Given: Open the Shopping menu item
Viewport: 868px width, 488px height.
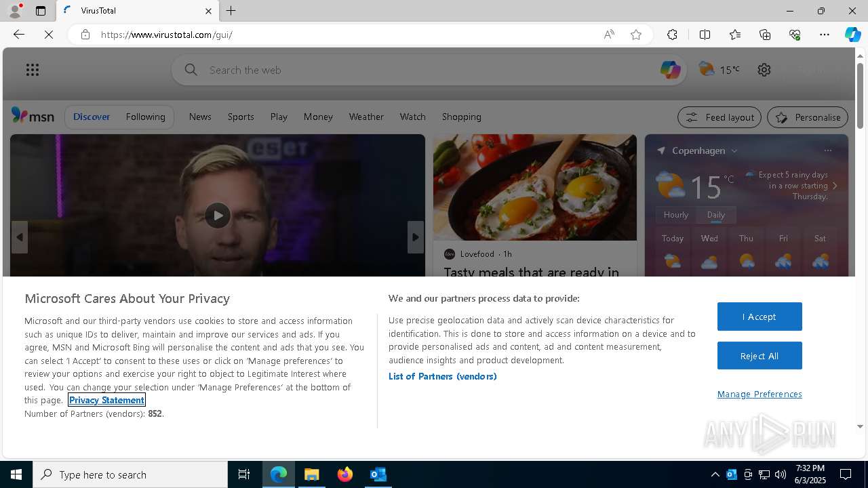Looking at the screenshot, I should pos(461,117).
